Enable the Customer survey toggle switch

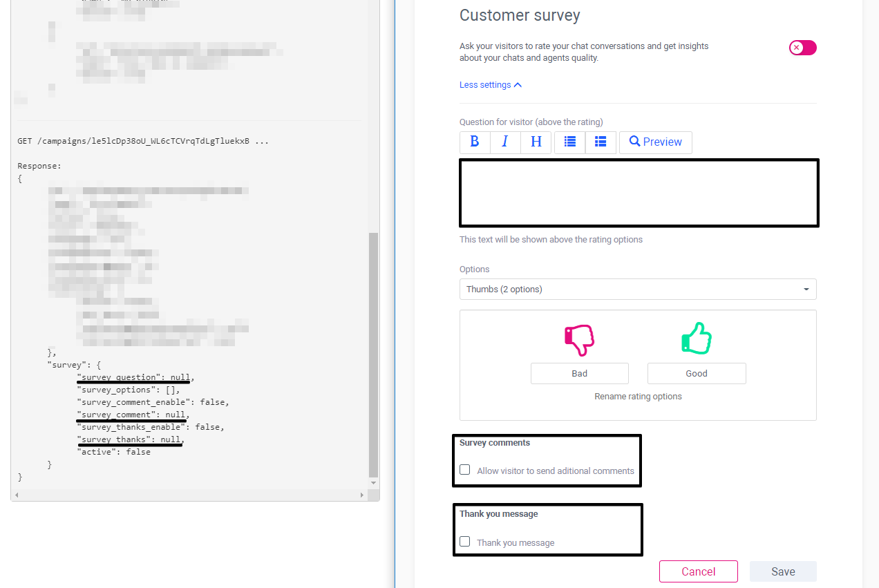pos(802,48)
